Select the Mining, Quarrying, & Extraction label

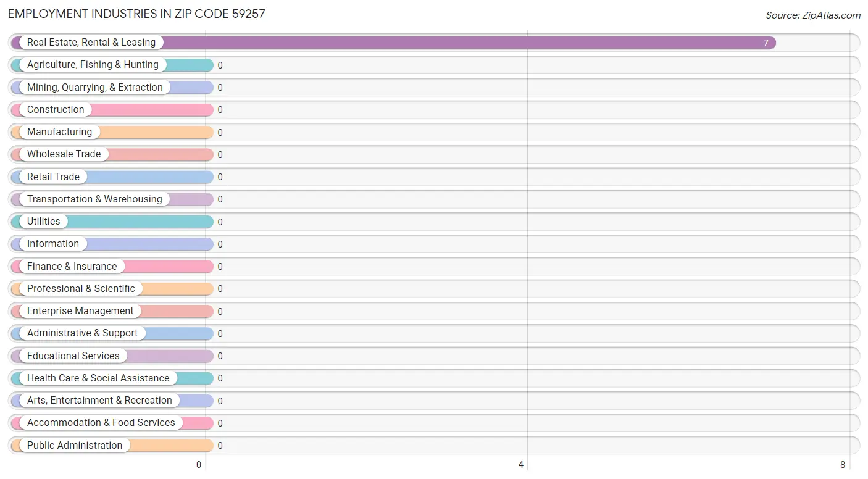[x=95, y=88]
